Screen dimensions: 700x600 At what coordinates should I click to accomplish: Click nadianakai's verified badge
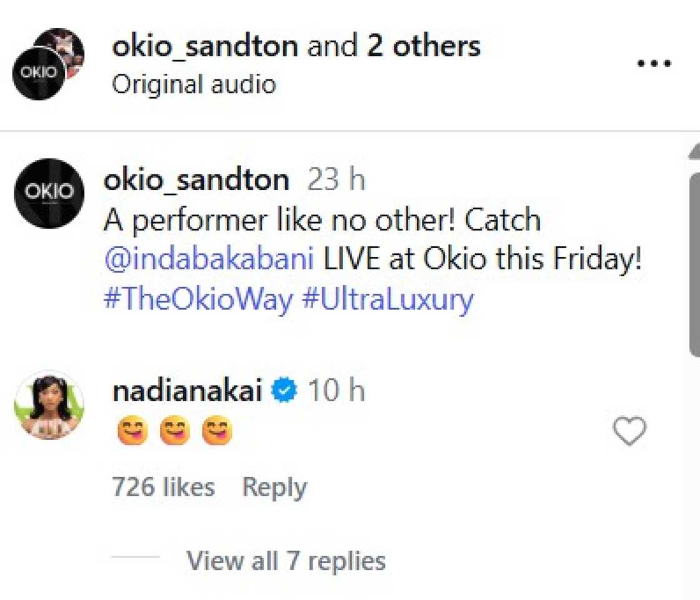click(x=283, y=389)
